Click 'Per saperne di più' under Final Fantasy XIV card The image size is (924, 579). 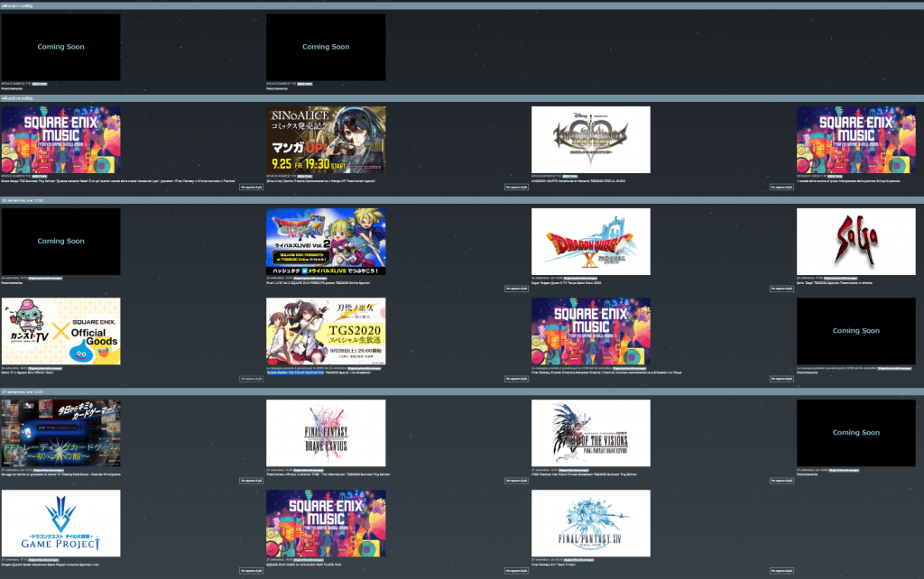(x=781, y=571)
